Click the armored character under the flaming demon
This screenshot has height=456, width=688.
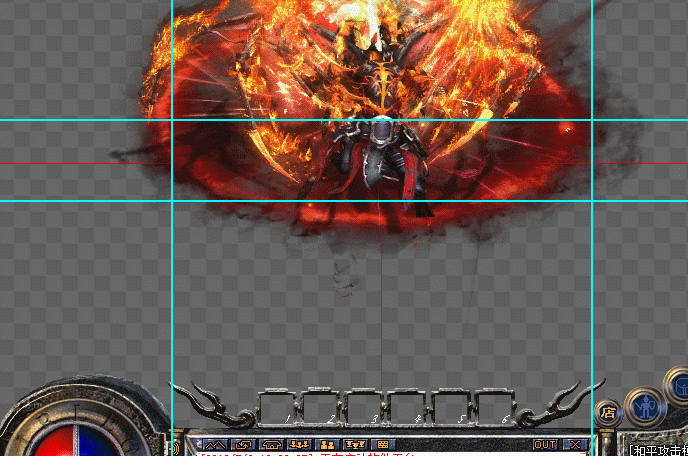tap(382, 166)
